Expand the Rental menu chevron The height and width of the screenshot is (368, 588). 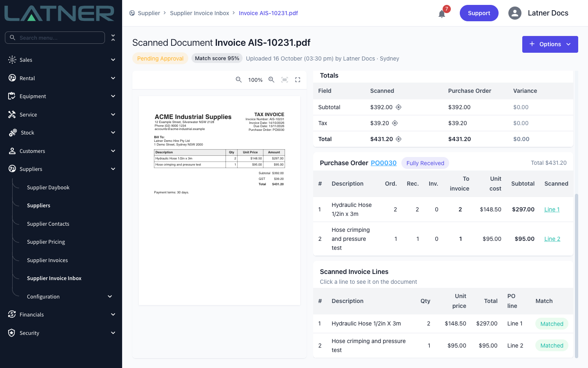(x=113, y=78)
